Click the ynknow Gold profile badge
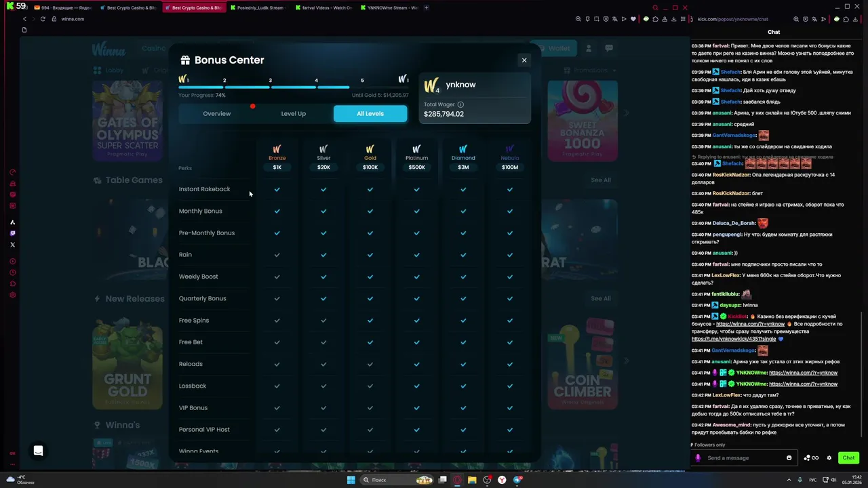This screenshot has width=868, height=488. coord(432,85)
